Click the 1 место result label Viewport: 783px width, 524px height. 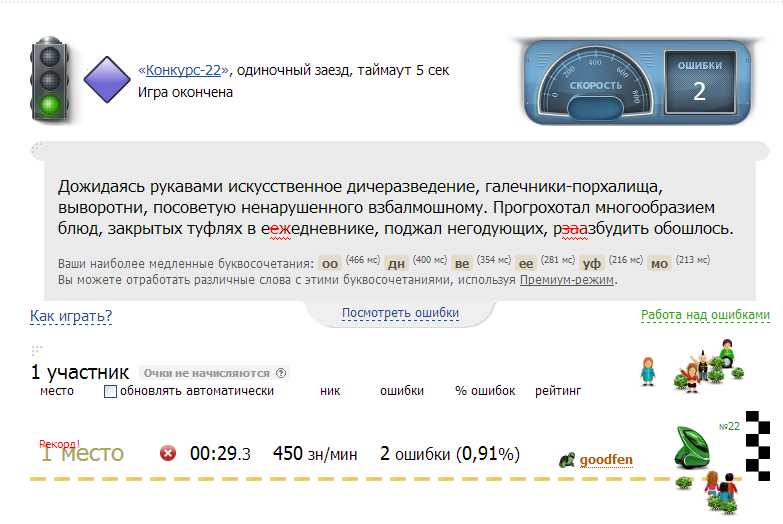click(82, 453)
